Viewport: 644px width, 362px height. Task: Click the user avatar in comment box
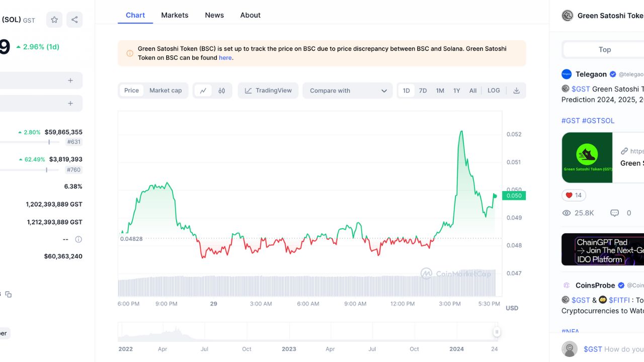570,349
